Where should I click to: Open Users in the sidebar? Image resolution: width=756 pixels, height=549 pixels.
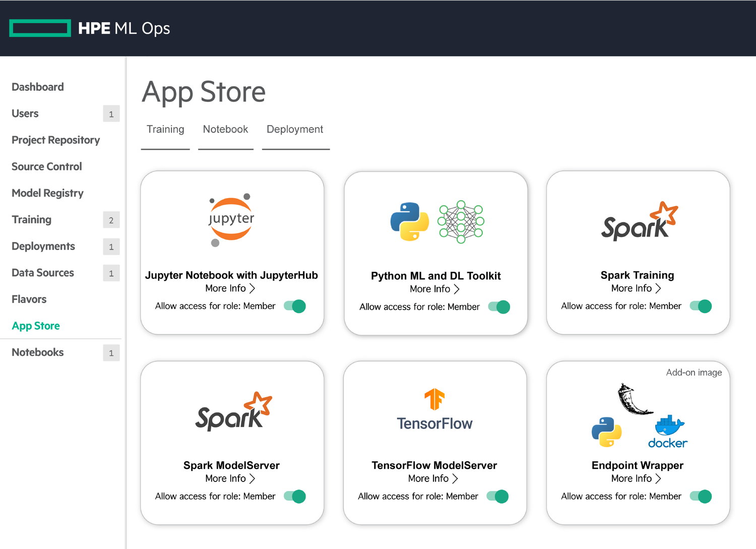tap(25, 113)
